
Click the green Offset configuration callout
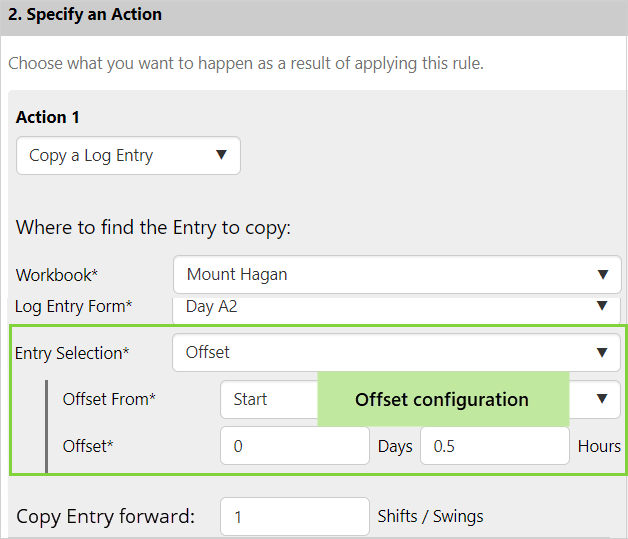(x=442, y=399)
